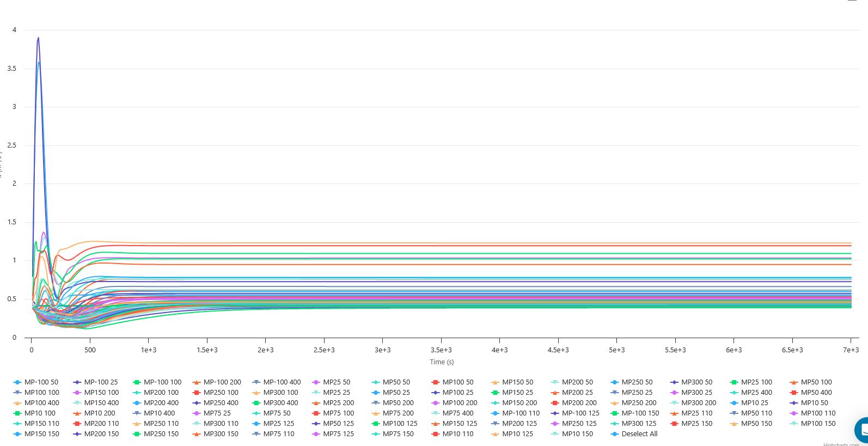868x446 pixels.
Task: Open the chart context menu icon
Action: coord(852,1)
